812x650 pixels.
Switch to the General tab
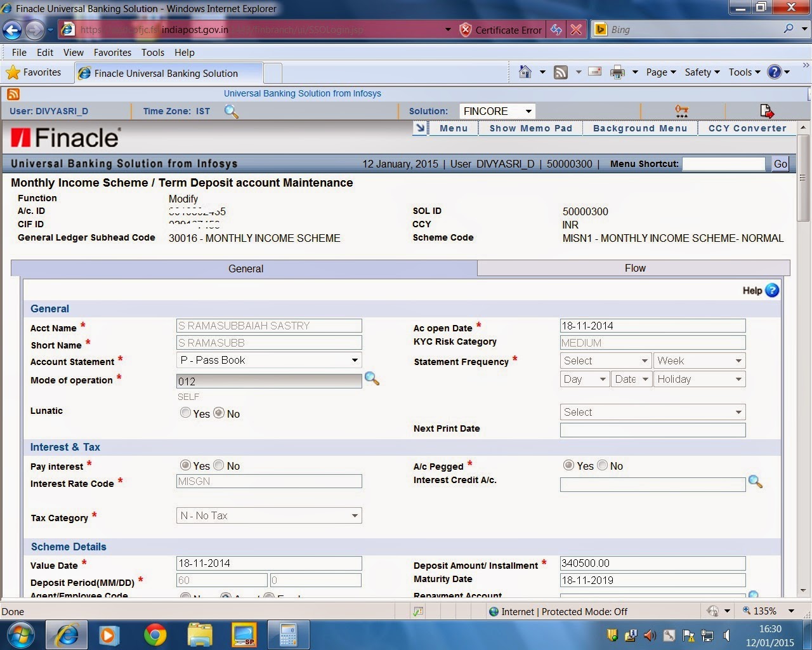[x=244, y=269]
